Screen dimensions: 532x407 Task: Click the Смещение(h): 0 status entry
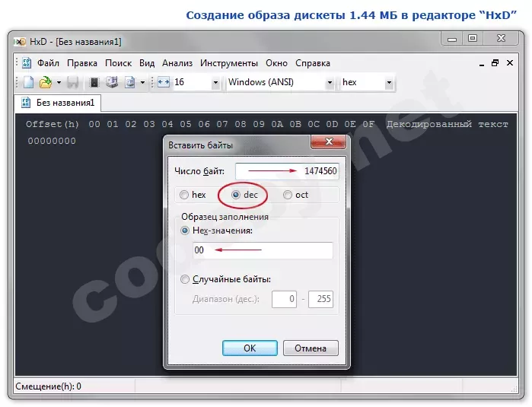tap(48, 386)
